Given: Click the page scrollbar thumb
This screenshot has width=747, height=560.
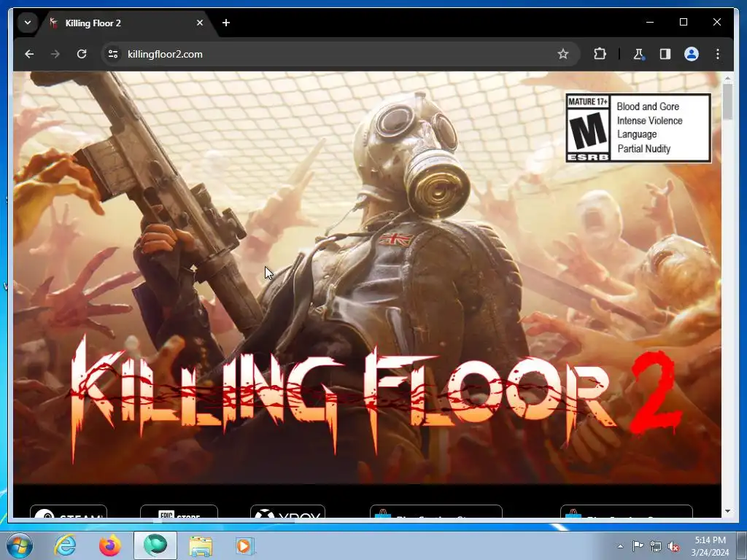Looking at the screenshot, I should click(727, 101).
